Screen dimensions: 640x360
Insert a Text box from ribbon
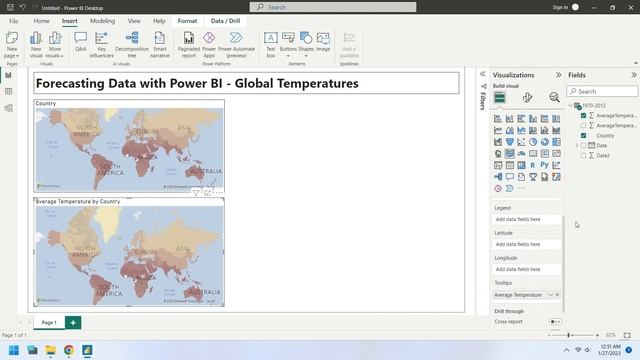click(x=271, y=45)
